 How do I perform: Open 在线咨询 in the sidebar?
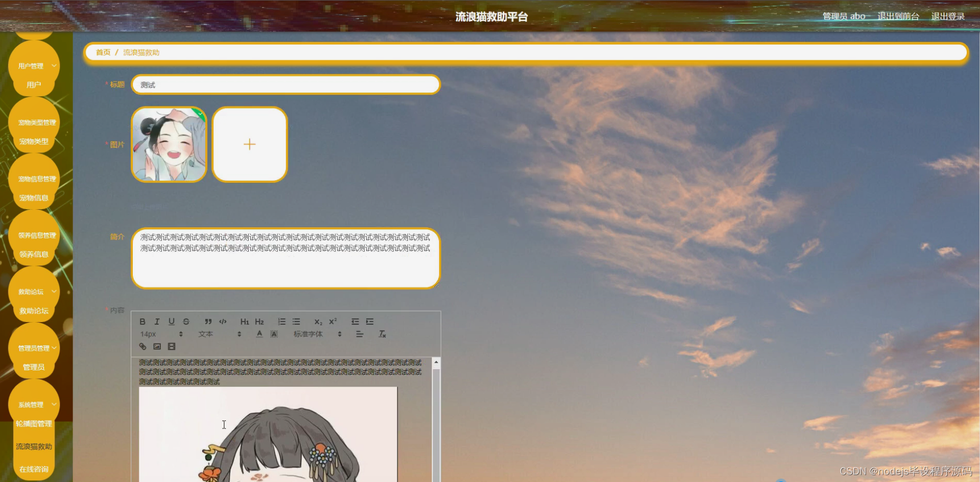pos(34,469)
